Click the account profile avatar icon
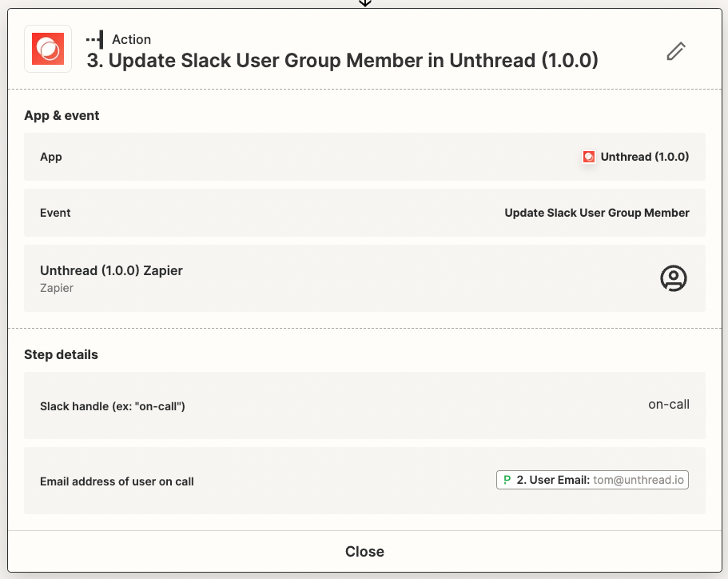The width and height of the screenshot is (728, 579). click(x=673, y=278)
